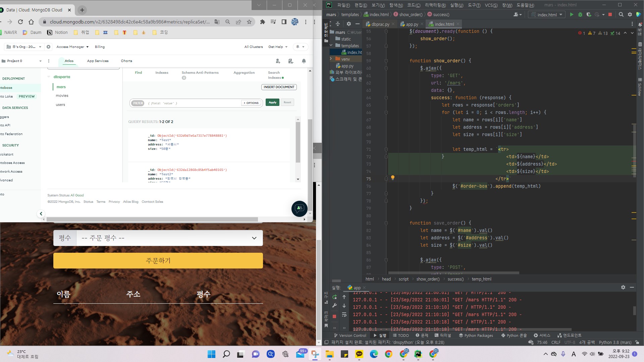
Task: Open the Atlas support chat bubble
Action: (x=299, y=208)
